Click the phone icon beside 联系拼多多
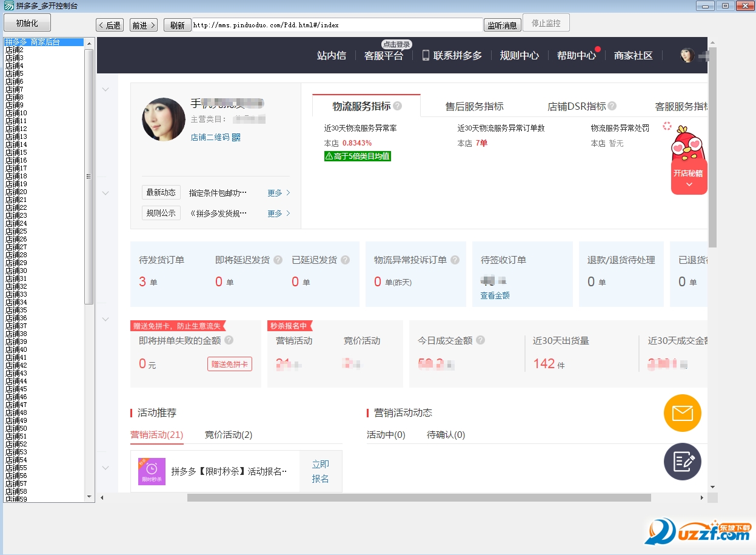This screenshot has width=756, height=555. [424, 55]
